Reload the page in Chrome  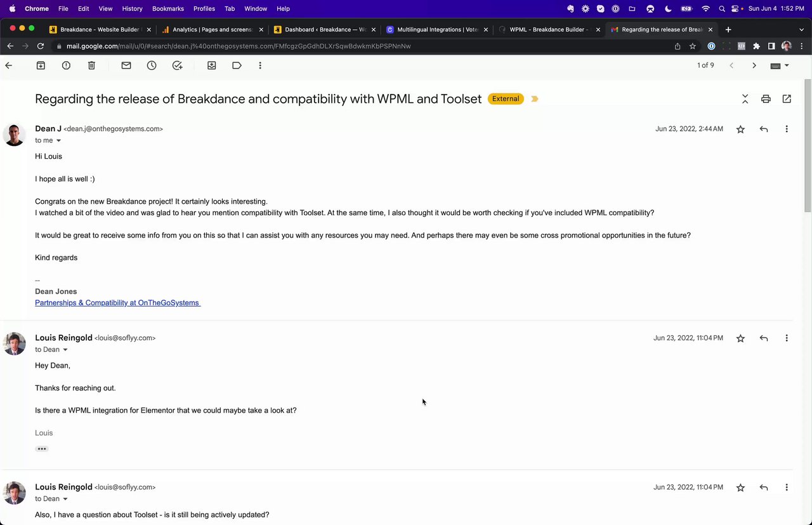41,46
